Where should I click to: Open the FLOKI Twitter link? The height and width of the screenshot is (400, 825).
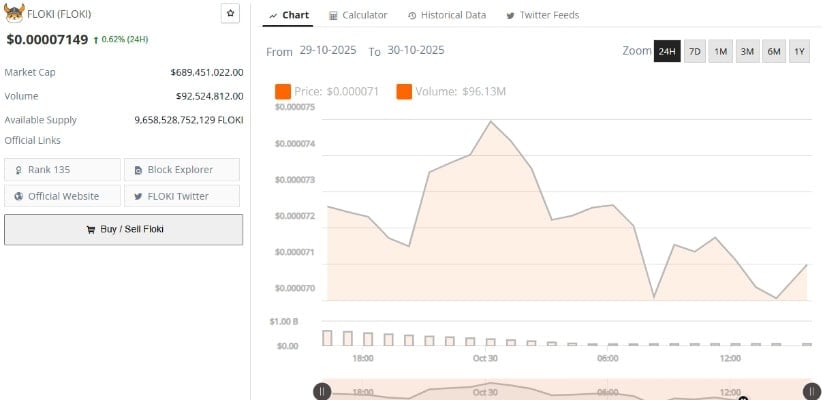[182, 196]
